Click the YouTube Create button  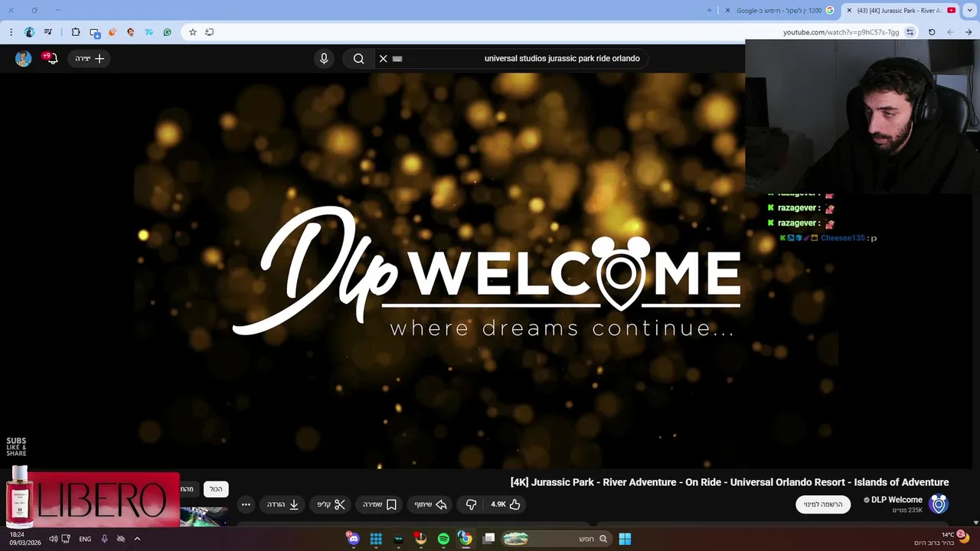[x=90, y=58]
